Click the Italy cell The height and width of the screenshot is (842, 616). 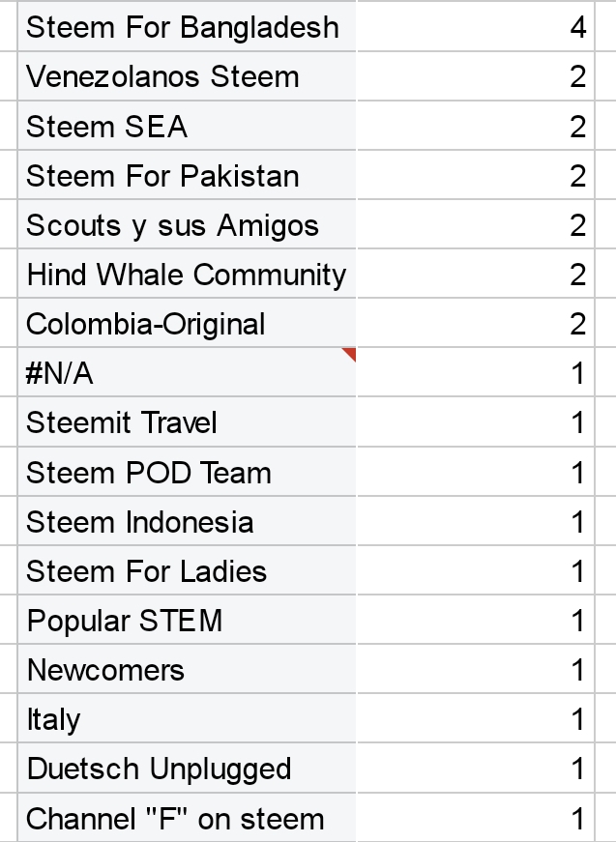tap(184, 719)
